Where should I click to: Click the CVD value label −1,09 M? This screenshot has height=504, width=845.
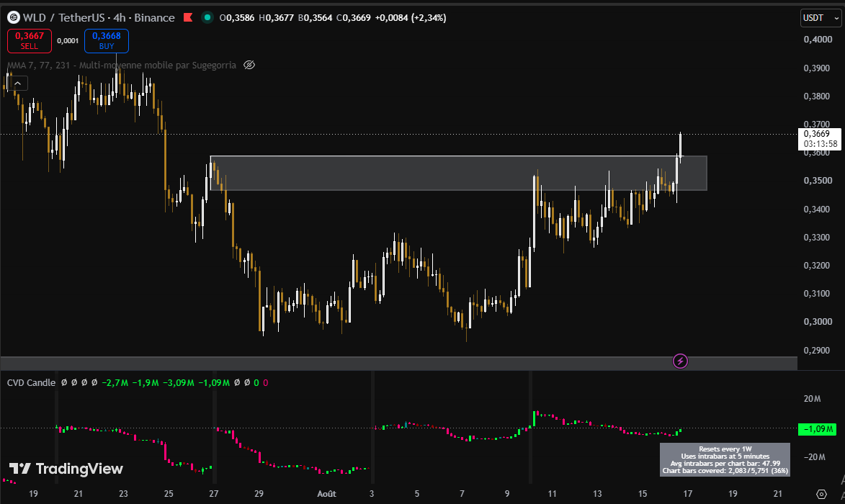[x=816, y=429]
